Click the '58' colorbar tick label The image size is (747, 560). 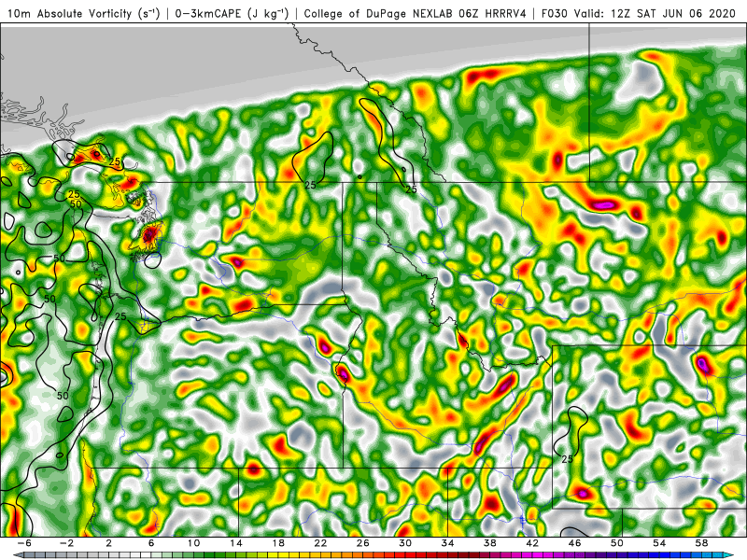[x=702, y=543]
